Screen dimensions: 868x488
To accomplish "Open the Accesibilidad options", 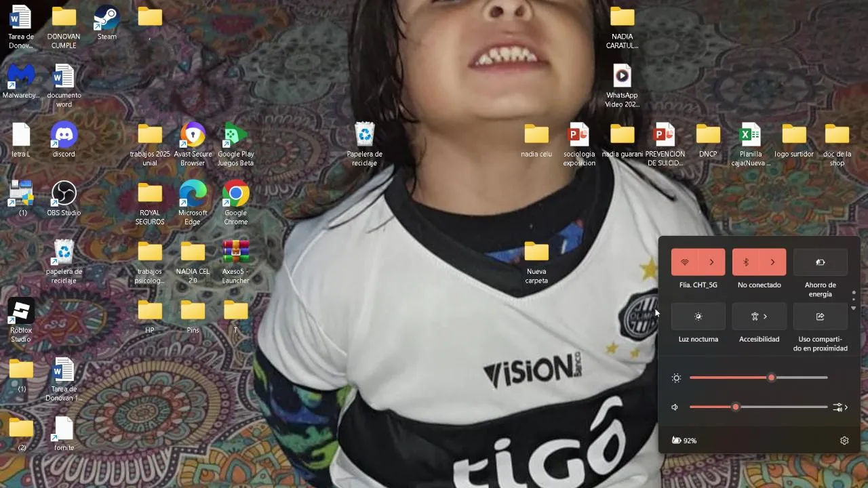I will (x=759, y=317).
